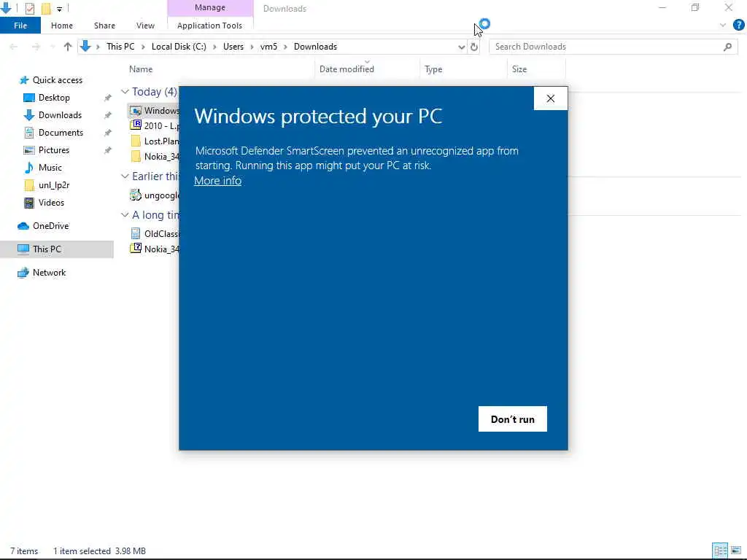Image resolution: width=747 pixels, height=560 pixels.
Task: Click the Properties quick access toolbar icon
Action: click(29, 9)
